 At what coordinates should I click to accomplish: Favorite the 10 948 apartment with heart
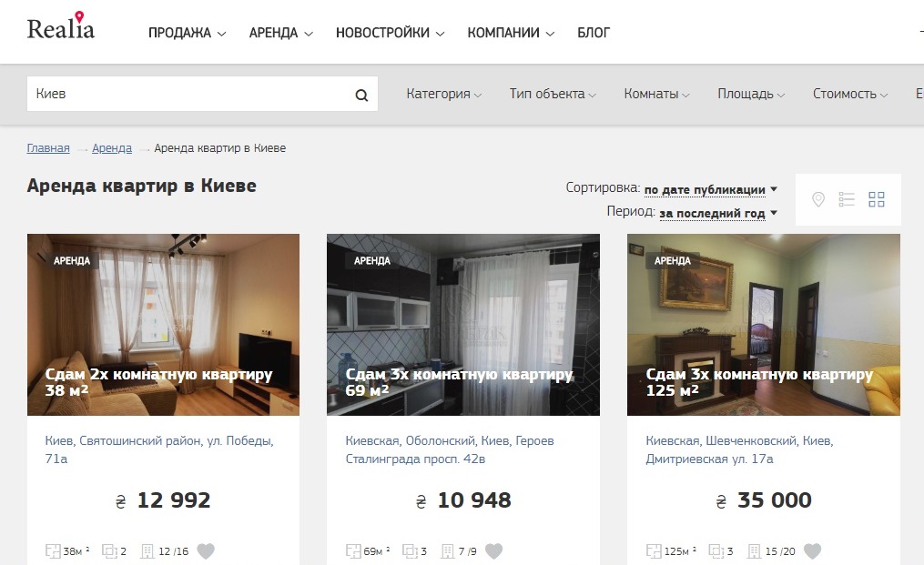point(494,550)
